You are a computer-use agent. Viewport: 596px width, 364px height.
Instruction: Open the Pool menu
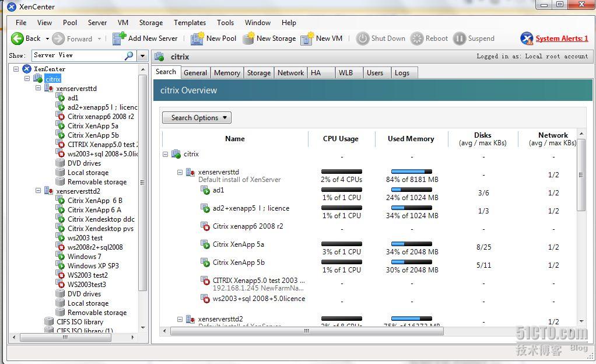click(x=70, y=22)
